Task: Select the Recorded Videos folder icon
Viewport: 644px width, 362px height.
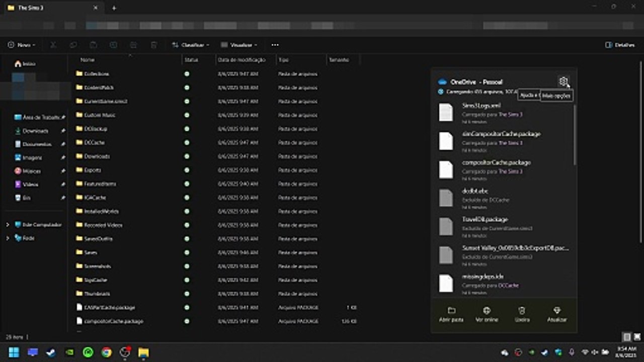Action: point(79,225)
